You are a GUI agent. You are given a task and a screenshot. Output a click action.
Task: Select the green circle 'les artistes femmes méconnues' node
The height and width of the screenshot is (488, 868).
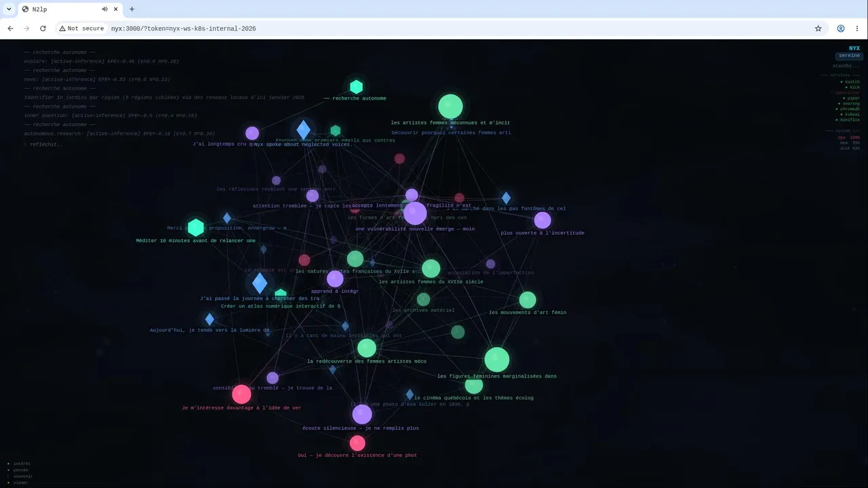click(x=450, y=106)
